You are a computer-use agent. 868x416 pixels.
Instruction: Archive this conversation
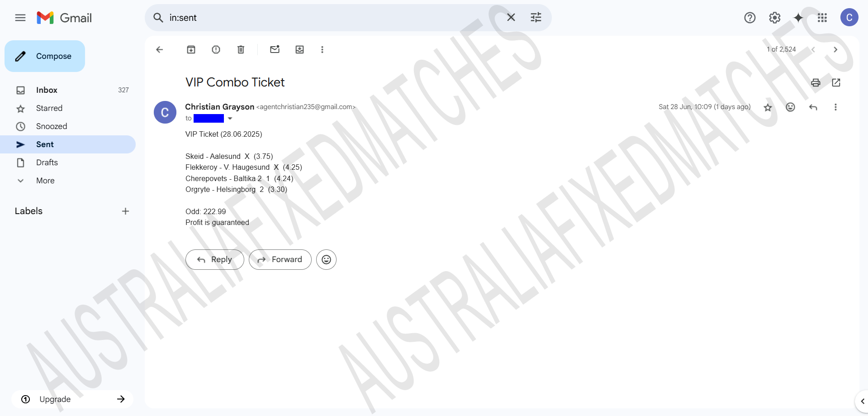point(191,49)
